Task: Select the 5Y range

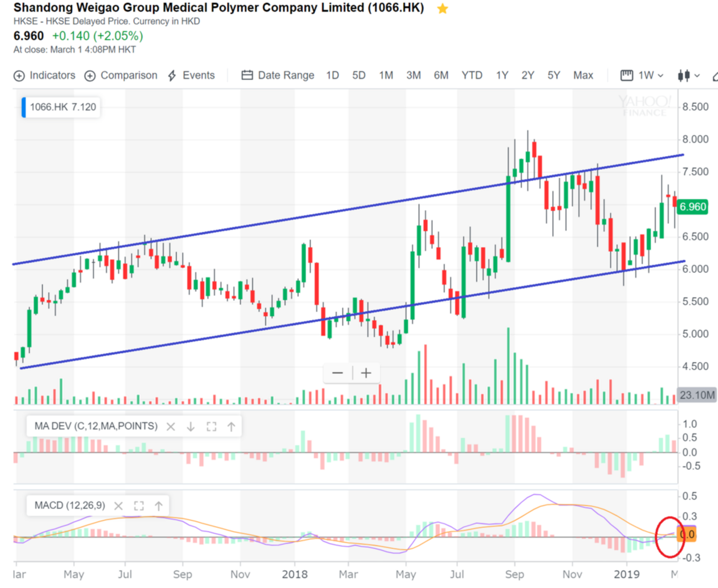Action: point(554,75)
